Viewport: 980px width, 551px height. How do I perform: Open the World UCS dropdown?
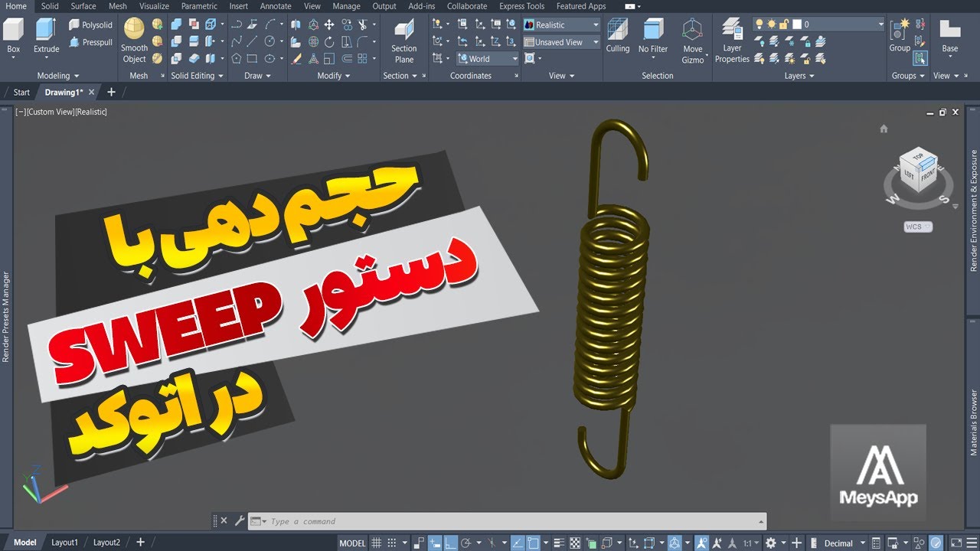point(488,58)
